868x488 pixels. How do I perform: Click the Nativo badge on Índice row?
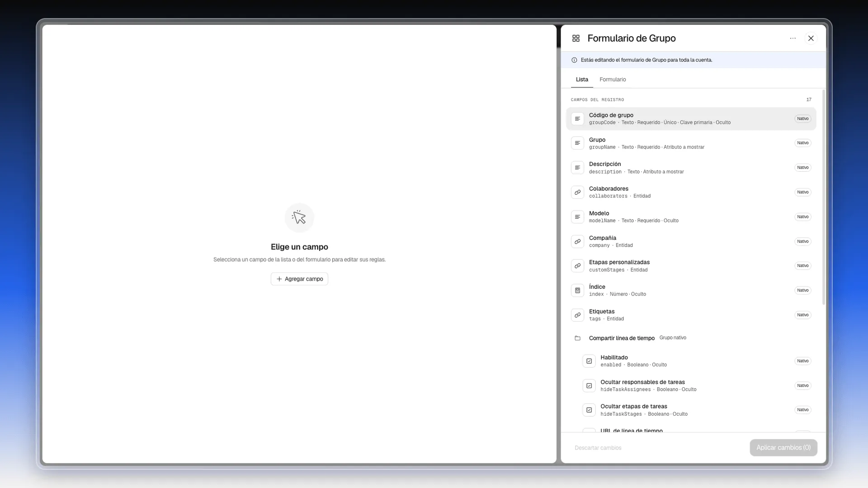(802, 291)
